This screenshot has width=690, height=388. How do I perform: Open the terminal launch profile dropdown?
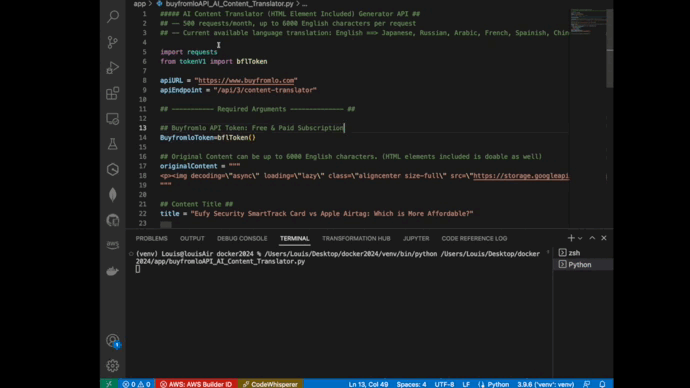[580, 238]
